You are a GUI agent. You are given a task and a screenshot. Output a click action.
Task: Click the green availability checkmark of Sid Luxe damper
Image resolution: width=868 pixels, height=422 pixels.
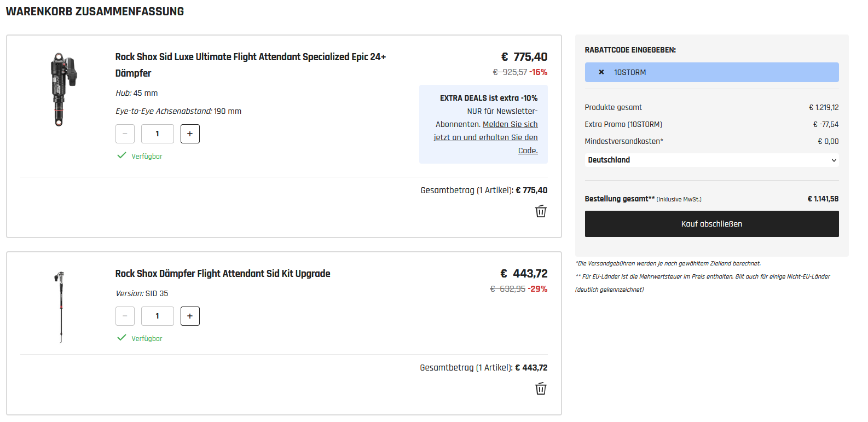(121, 155)
